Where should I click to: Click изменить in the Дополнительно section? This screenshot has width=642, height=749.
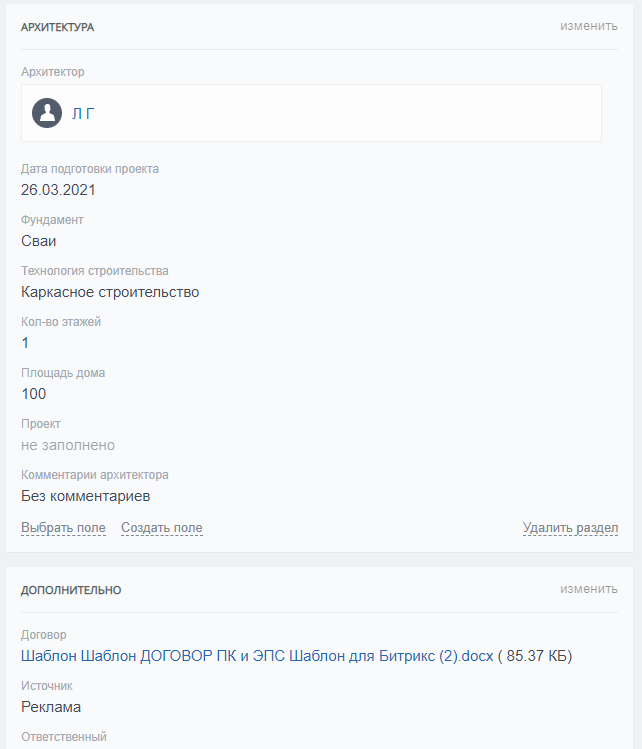[x=588, y=589]
